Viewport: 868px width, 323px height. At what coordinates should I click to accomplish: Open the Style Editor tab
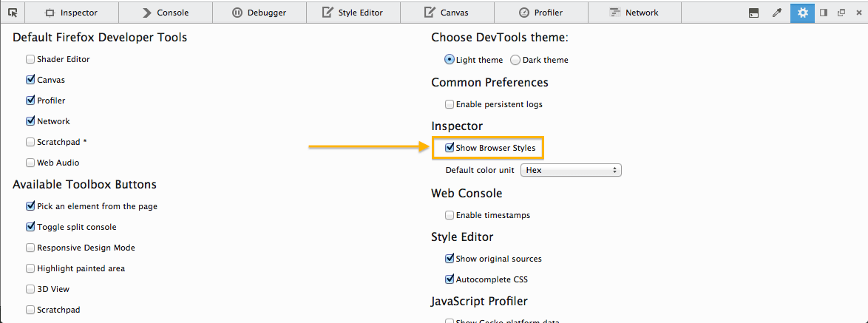click(354, 13)
